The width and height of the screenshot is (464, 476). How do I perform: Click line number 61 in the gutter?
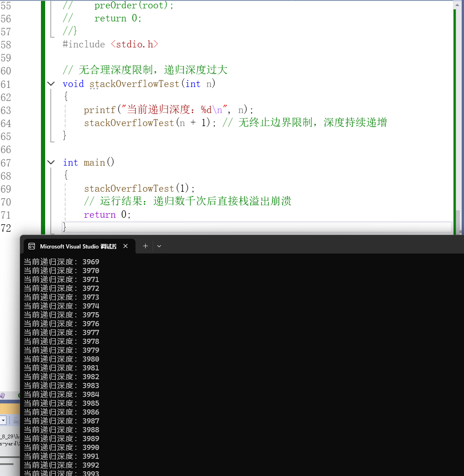click(x=6, y=84)
